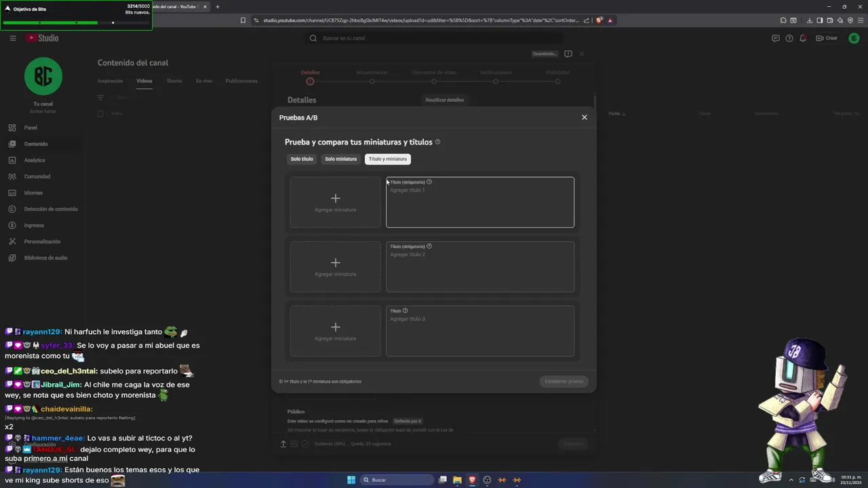Click the send feedback icon in upload dialog
Image resolution: width=868 pixels, height=488 pixels.
[568, 54]
